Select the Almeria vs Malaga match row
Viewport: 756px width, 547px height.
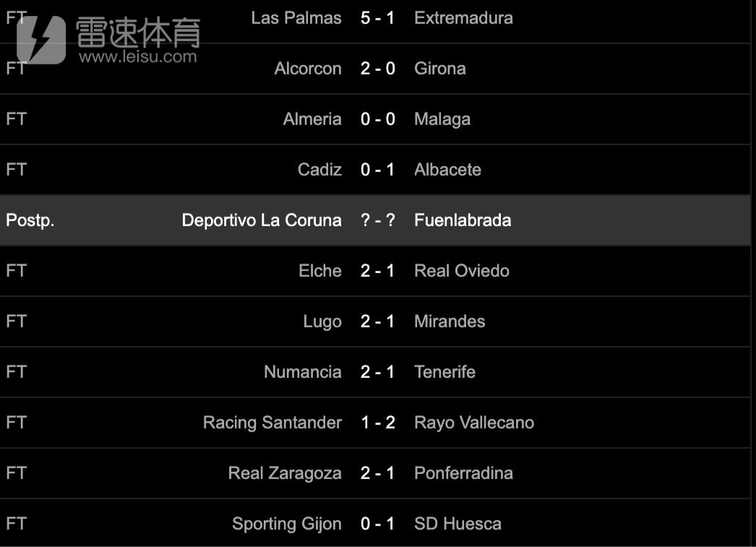tap(375, 119)
